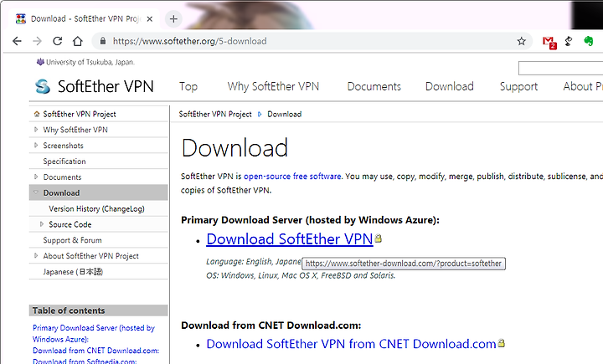
Task: Click Table of contents header
Action: (x=99, y=310)
